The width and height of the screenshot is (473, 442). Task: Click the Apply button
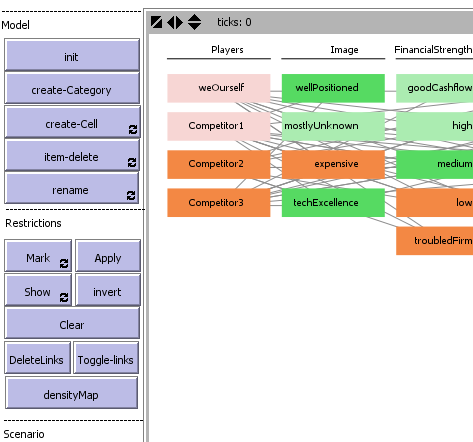point(108,255)
